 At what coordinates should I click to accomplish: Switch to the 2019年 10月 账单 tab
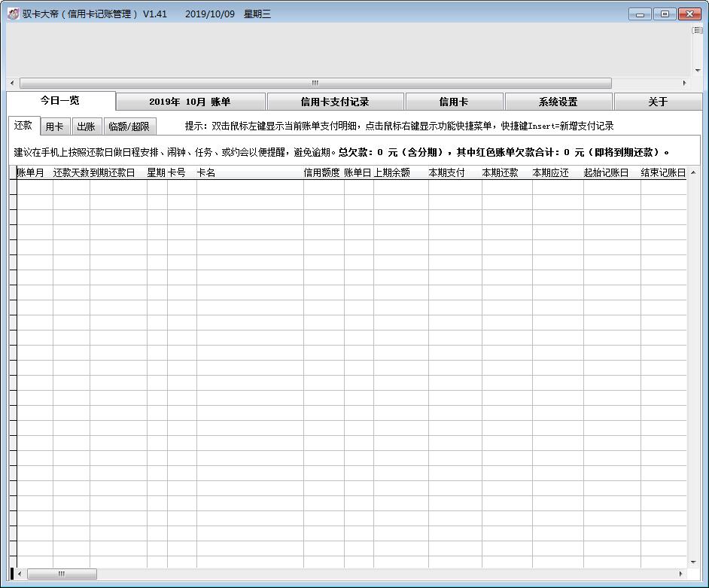[190, 102]
